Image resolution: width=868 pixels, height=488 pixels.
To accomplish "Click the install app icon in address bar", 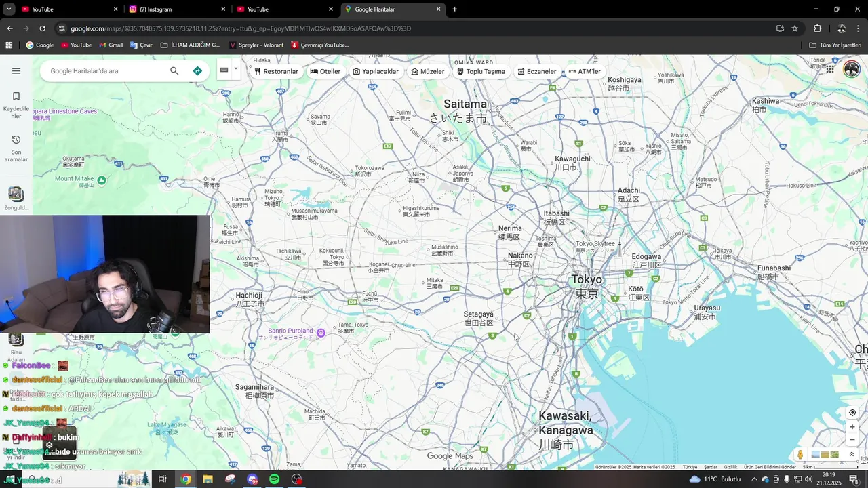I will tap(780, 28).
